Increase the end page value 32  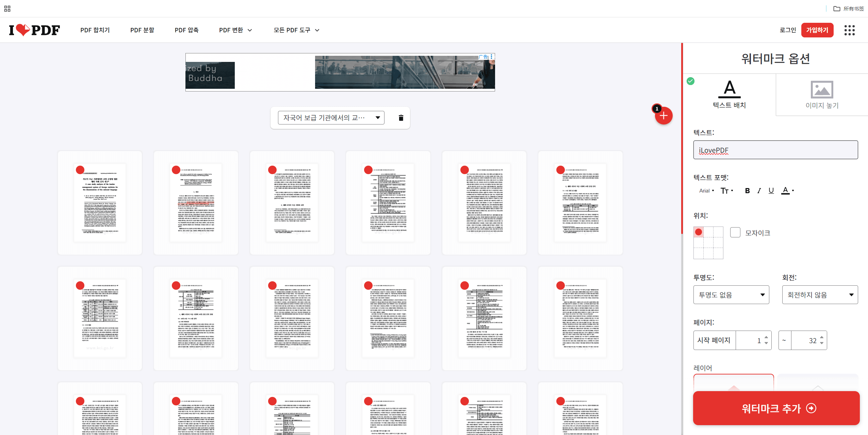coord(821,337)
